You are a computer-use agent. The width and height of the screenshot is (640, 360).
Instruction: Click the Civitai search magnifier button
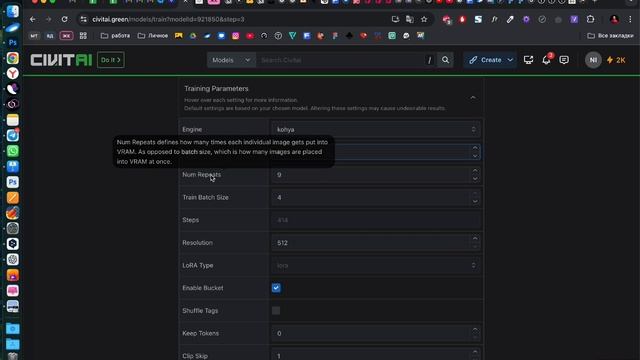[445, 60]
